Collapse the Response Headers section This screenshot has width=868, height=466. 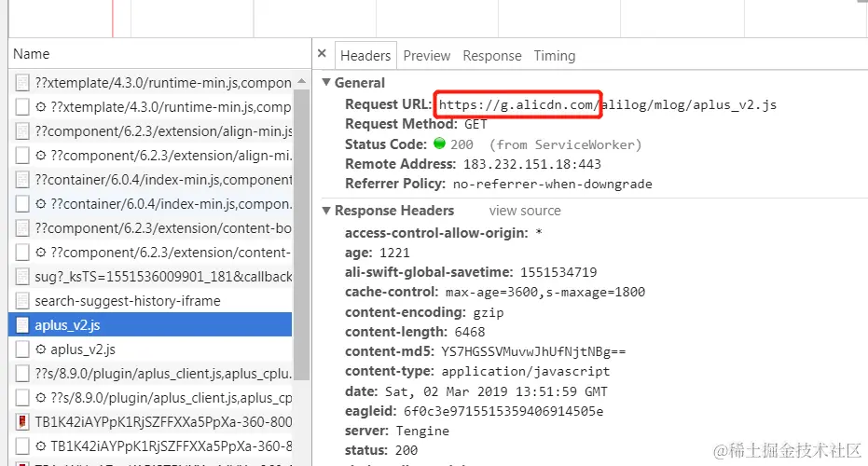point(326,211)
